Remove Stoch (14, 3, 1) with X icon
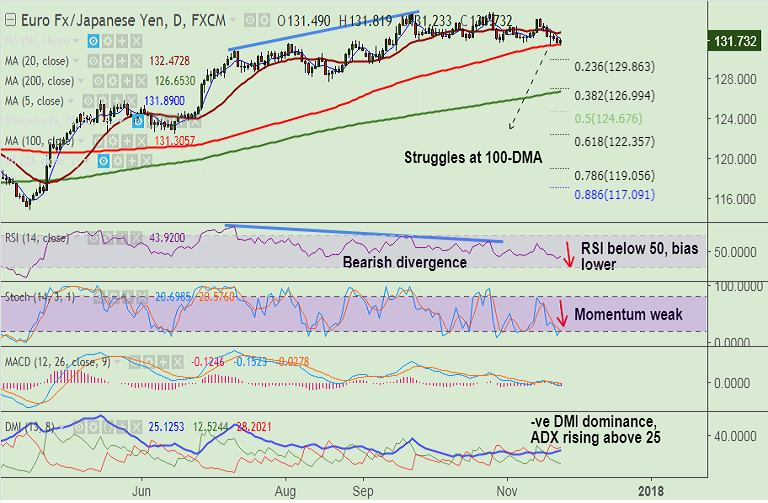Image resolution: width=768 pixels, height=503 pixels. (141, 297)
